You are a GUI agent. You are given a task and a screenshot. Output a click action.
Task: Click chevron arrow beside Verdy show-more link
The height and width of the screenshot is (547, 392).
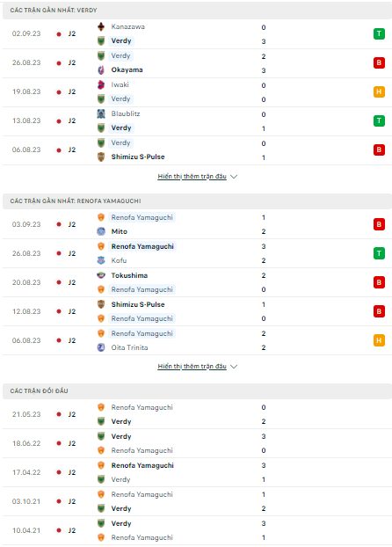(x=234, y=177)
